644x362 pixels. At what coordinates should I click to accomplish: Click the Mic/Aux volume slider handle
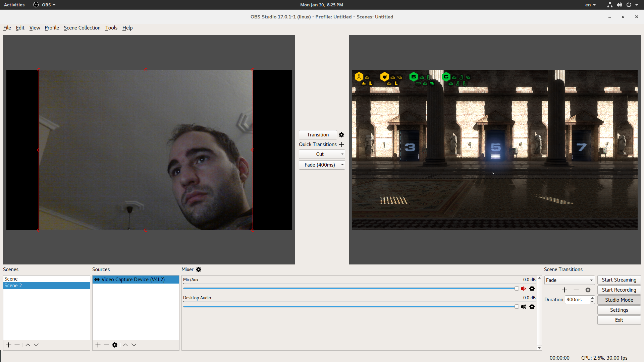(517, 289)
